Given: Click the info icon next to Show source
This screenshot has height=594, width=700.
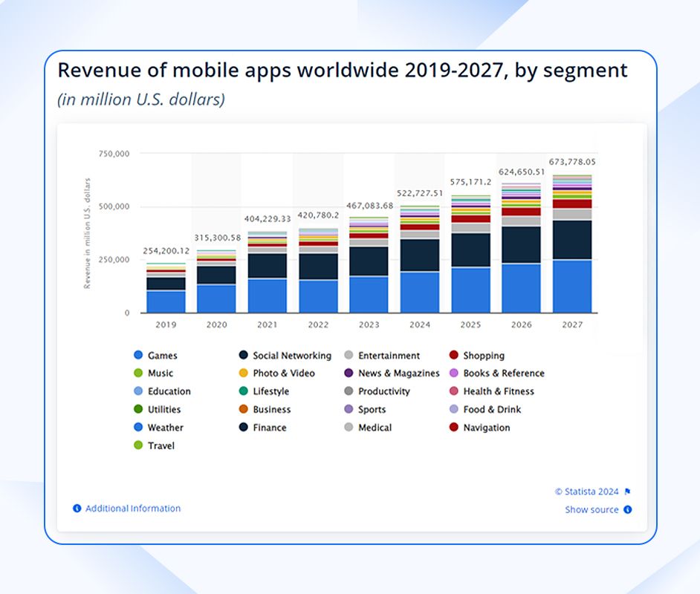Looking at the screenshot, I should (x=627, y=509).
